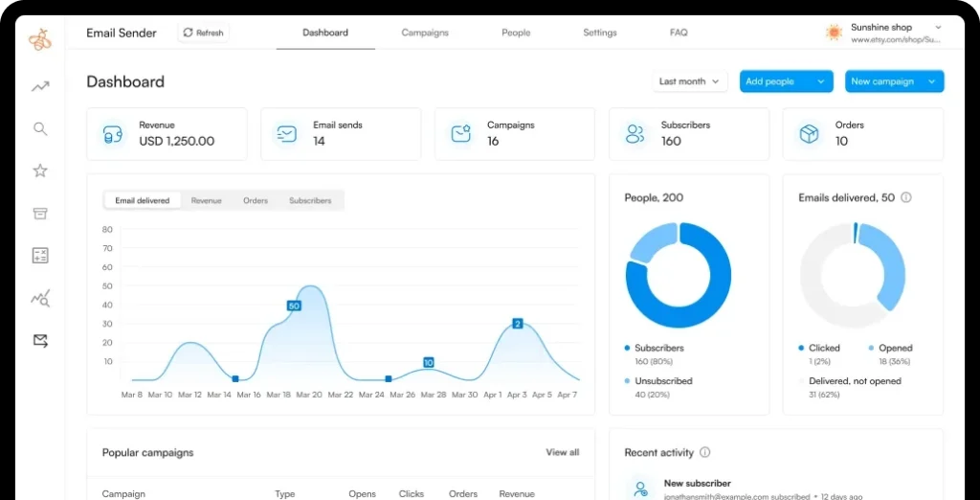Open the Sunshine shop account dropdown

(938, 27)
